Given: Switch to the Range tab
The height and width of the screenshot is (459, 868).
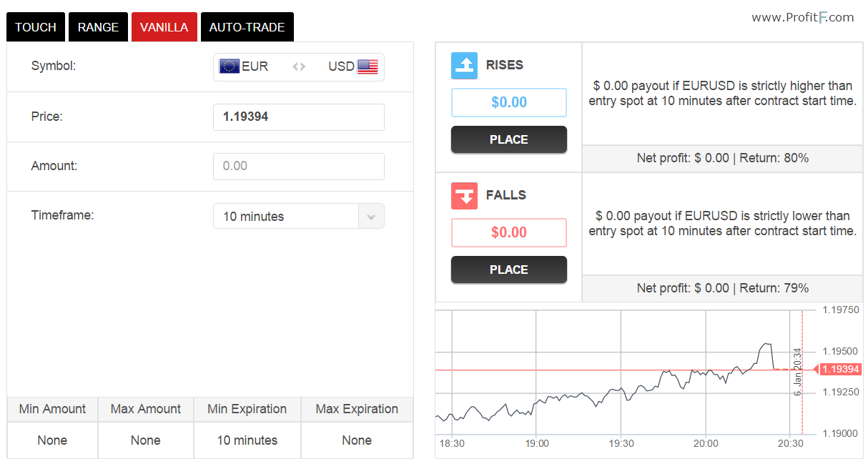Looking at the screenshot, I should pyautogui.click(x=98, y=27).
